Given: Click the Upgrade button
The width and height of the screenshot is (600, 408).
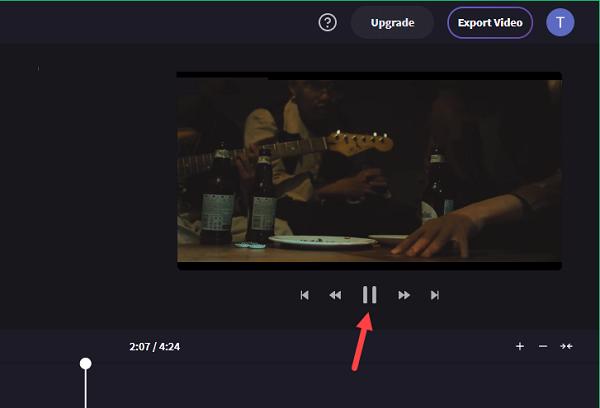Looking at the screenshot, I should [392, 22].
